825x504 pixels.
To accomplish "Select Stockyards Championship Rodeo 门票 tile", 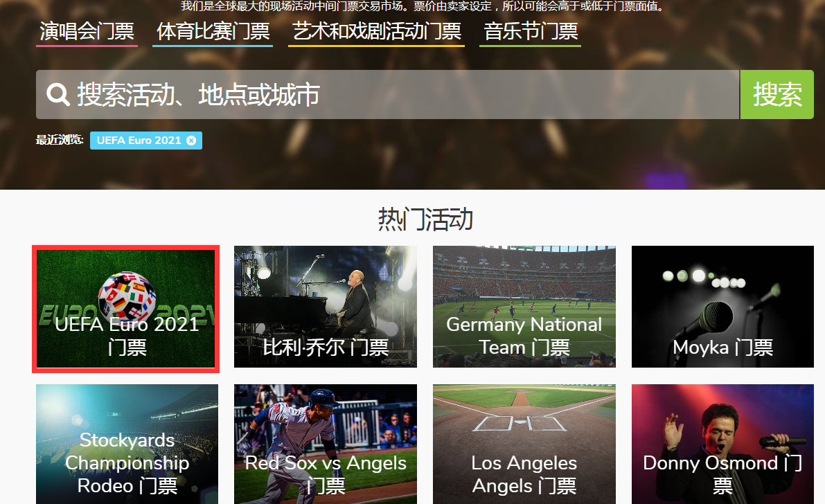I will [x=127, y=444].
